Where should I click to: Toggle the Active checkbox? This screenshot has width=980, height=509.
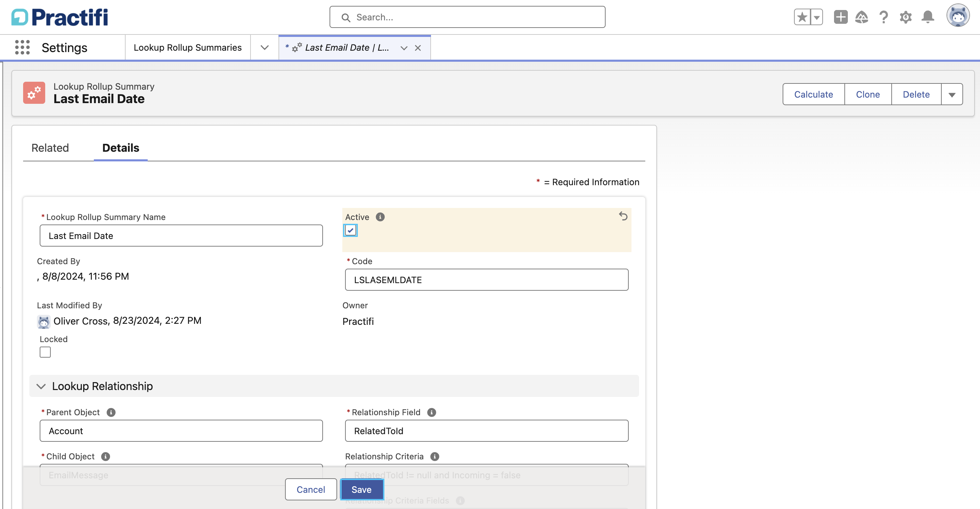350,230
